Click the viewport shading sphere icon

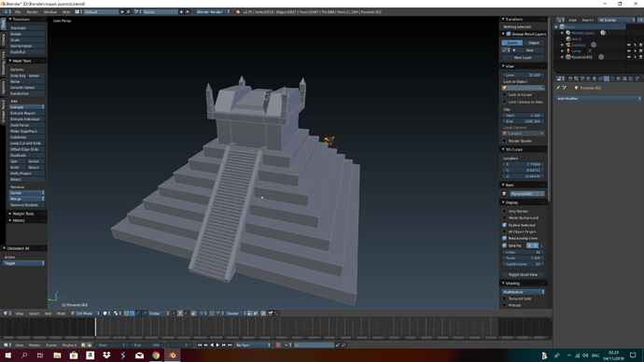click(105, 313)
